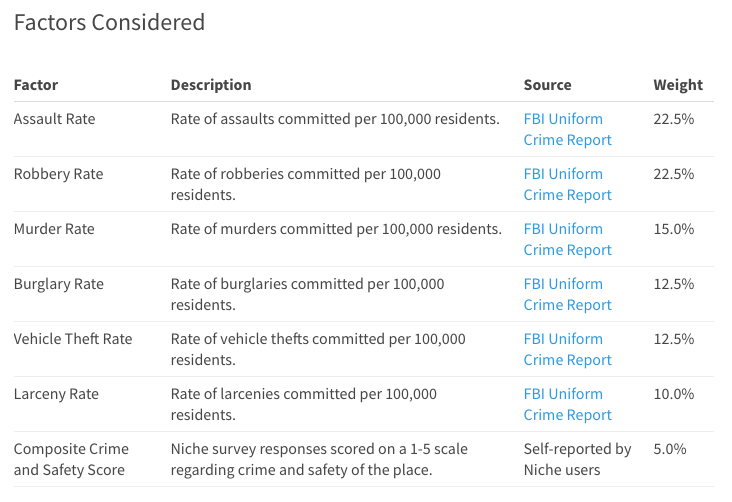Select the Murder Rate factor name
The image size is (732, 502).
(54, 229)
